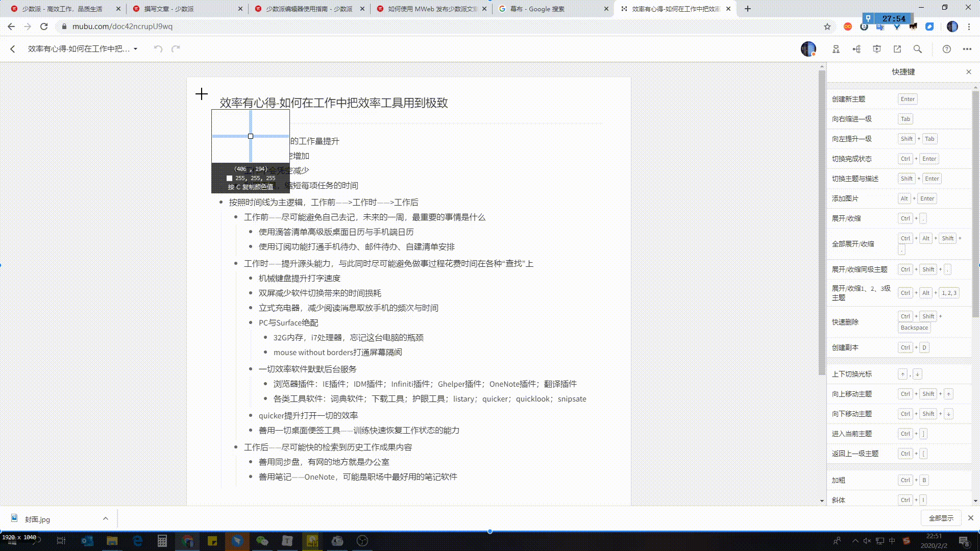Viewport: 980px width, 551px height.
Task: Click bullet of PC与Surface绝配 item
Action: (x=251, y=323)
